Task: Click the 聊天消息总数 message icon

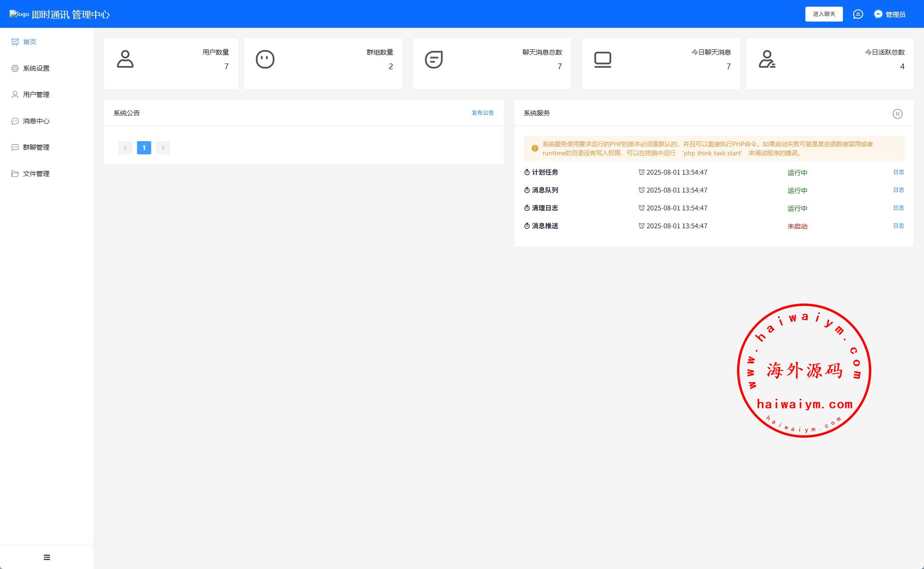Action: pyautogui.click(x=434, y=59)
